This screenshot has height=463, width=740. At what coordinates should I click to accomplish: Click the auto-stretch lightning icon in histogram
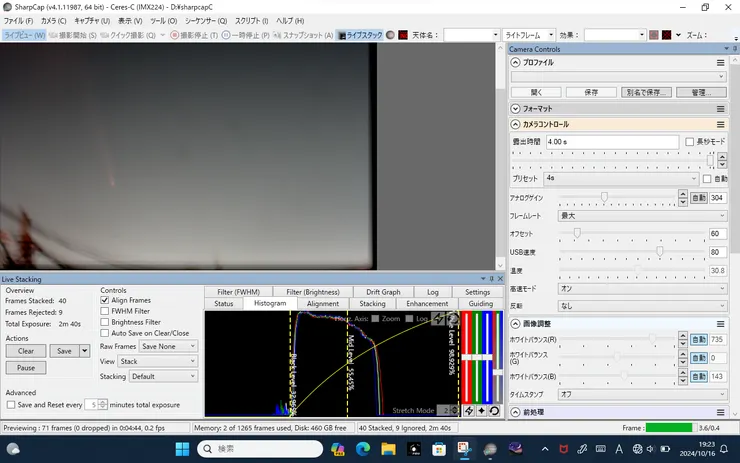pos(439,319)
